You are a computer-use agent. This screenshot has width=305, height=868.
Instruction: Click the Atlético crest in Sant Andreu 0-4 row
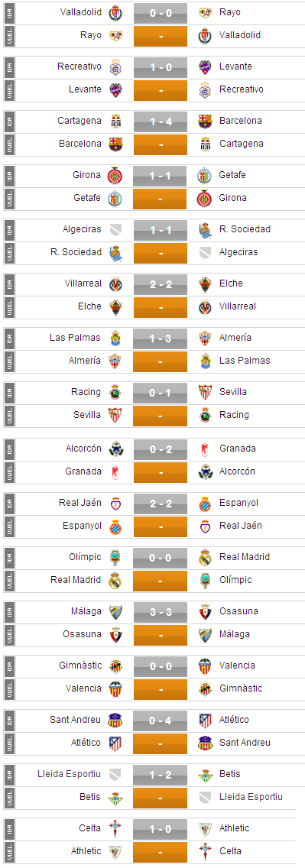pos(206,721)
